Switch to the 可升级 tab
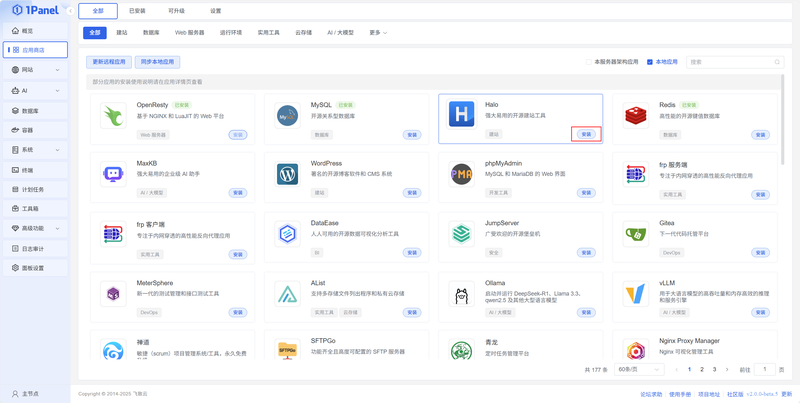Viewport: 800px width, 403px height. point(176,11)
